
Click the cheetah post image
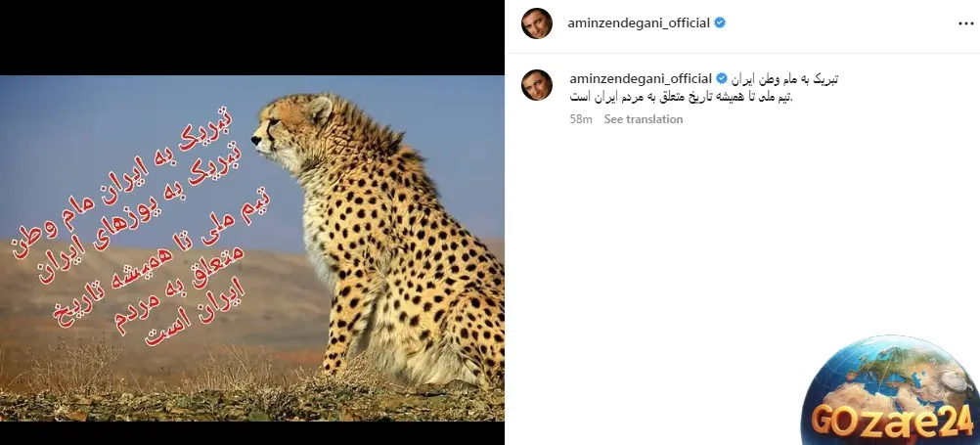(252, 248)
